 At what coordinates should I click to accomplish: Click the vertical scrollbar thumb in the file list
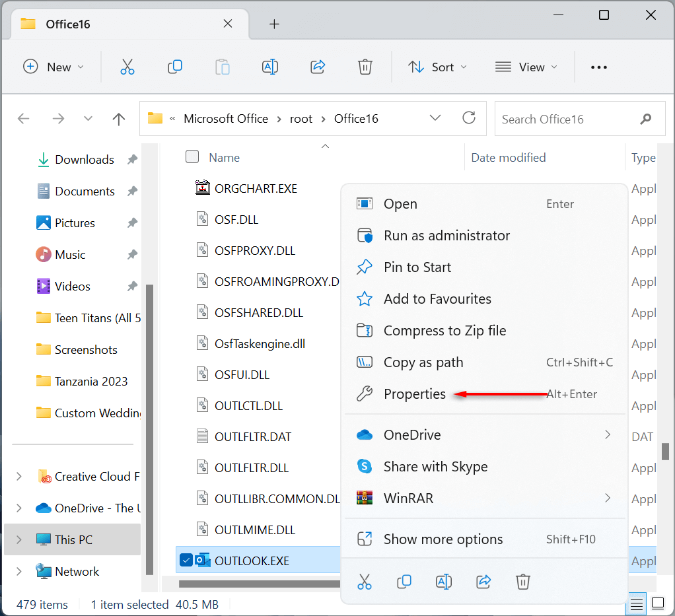click(665, 451)
